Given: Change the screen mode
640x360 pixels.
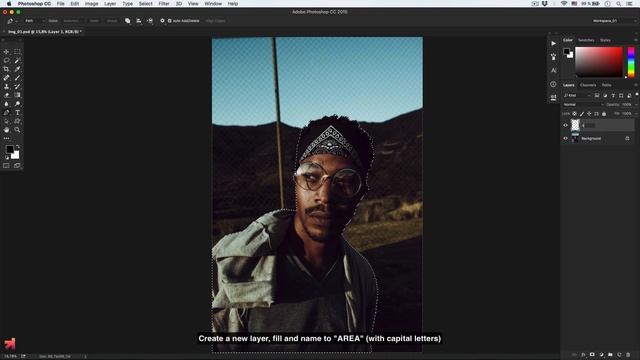Looking at the screenshot, I should (x=17, y=166).
